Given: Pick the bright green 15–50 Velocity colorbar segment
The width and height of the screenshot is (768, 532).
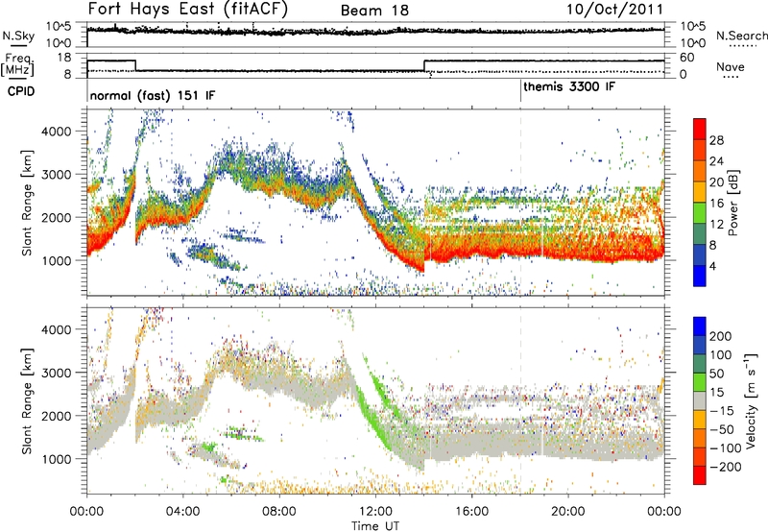Looking at the screenshot, I should (700, 382).
